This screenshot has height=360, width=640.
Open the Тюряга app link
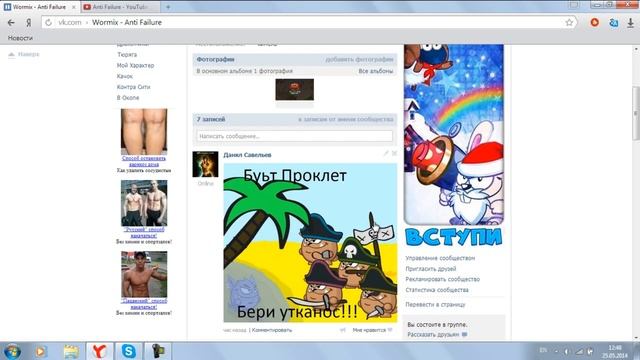pos(127,54)
